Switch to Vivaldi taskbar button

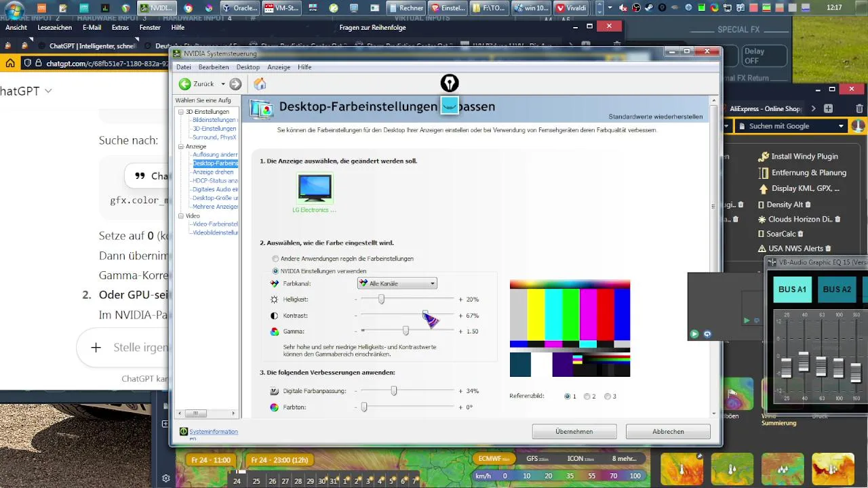tap(570, 8)
